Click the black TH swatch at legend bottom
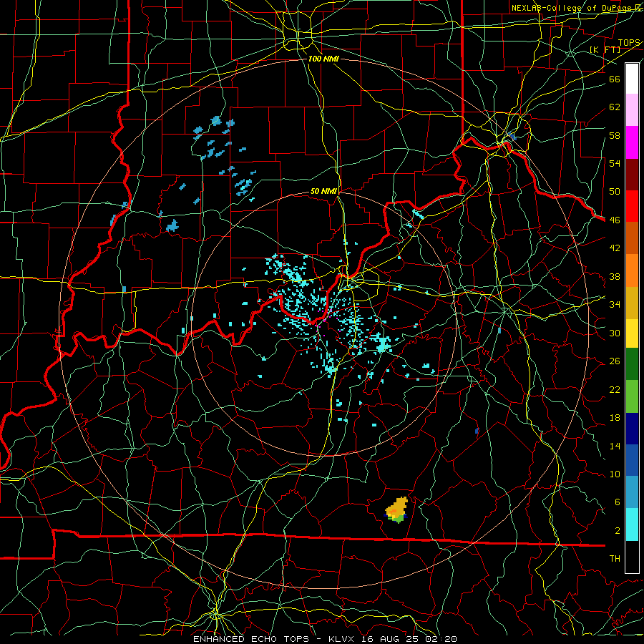The width and height of the screenshot is (644, 644). pos(632,557)
